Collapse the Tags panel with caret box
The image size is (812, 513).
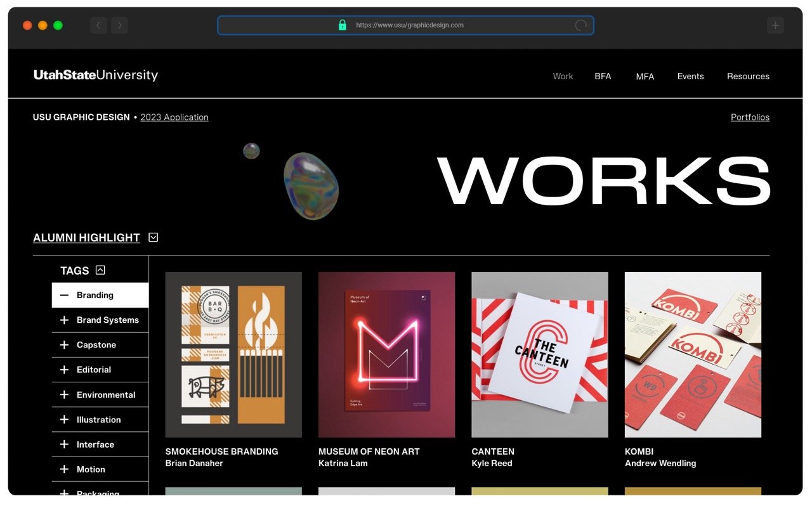click(x=100, y=270)
